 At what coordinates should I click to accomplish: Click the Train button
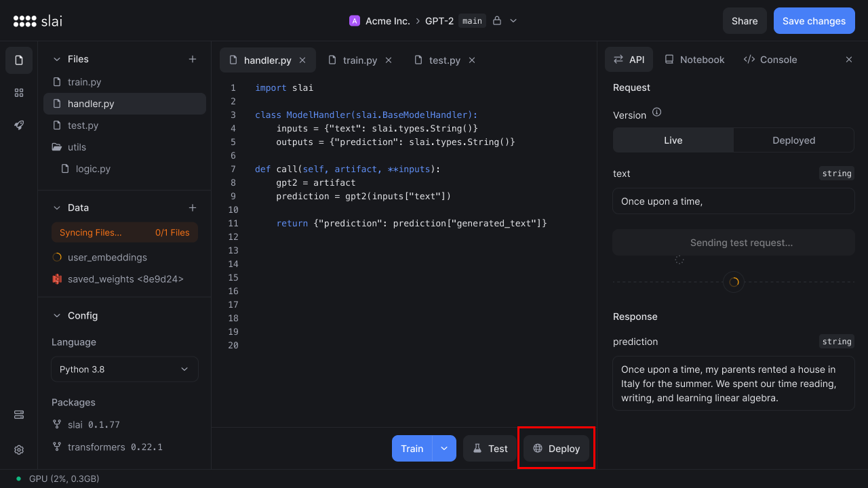[412, 449]
